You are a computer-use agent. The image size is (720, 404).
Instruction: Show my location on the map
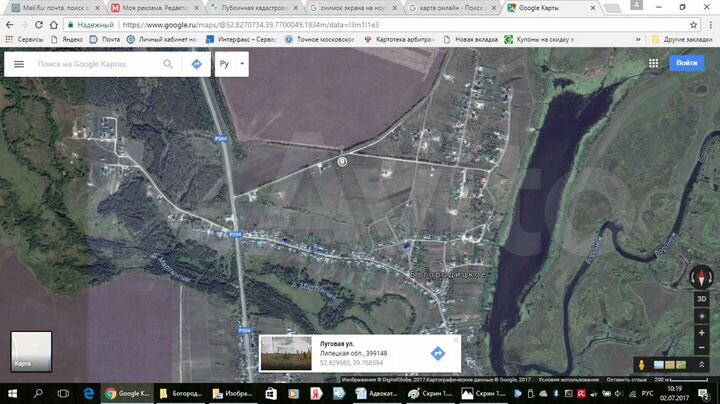pyautogui.click(x=702, y=316)
